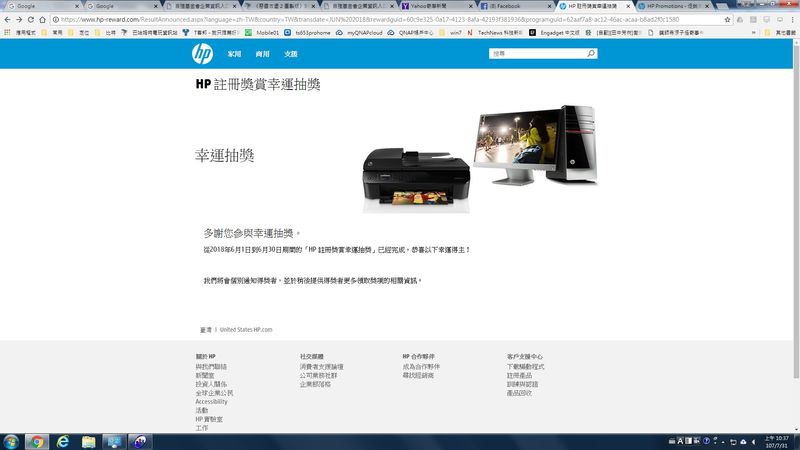This screenshot has width=800, height=450.
Task: Switch to the Yahoo tab
Action: point(436,6)
